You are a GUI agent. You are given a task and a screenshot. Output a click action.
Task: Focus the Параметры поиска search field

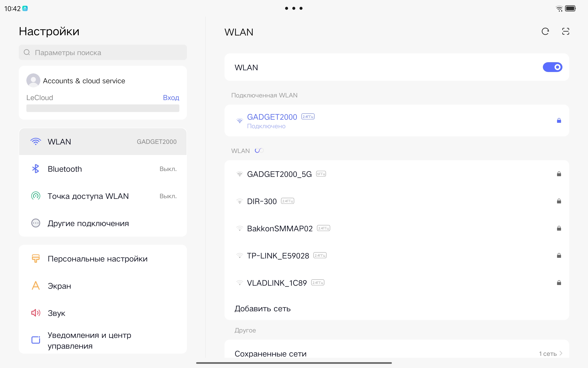click(103, 52)
